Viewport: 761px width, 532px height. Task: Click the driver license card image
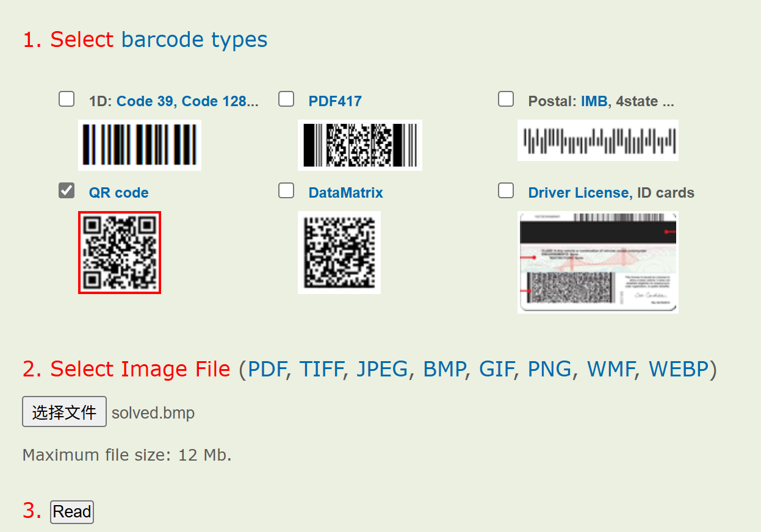[598, 262]
